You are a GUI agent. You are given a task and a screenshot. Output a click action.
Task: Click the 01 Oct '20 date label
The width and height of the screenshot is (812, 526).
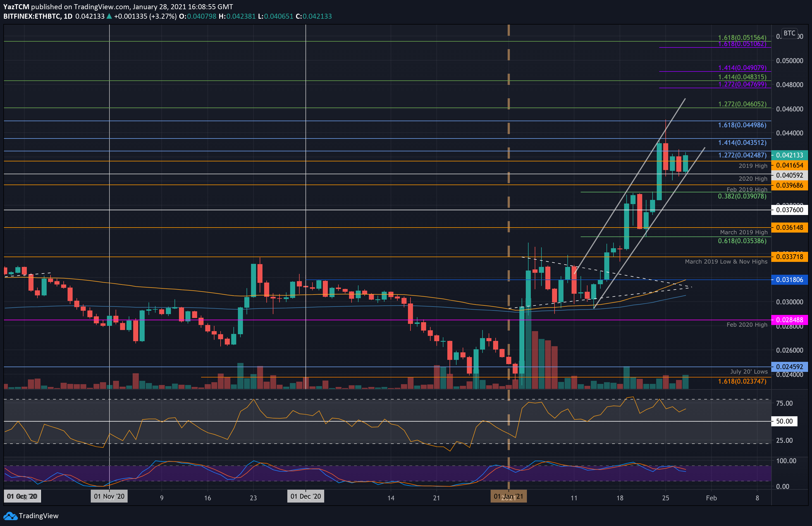22,496
